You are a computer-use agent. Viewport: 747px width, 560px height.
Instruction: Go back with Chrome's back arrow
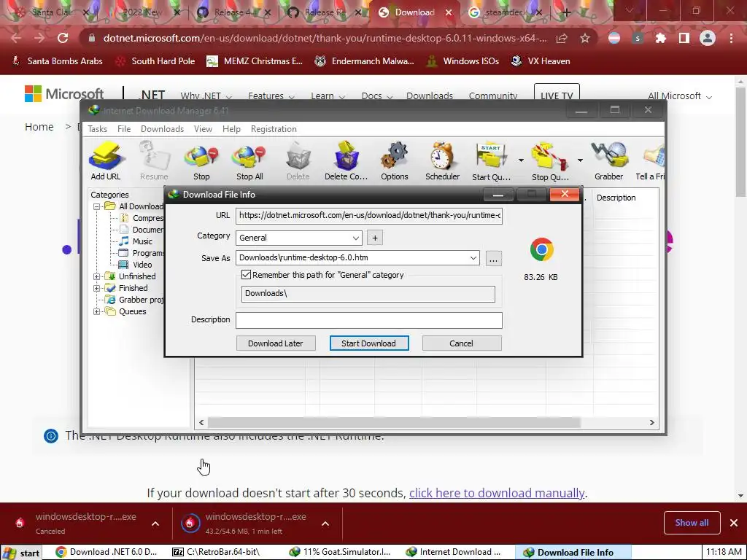16,38
